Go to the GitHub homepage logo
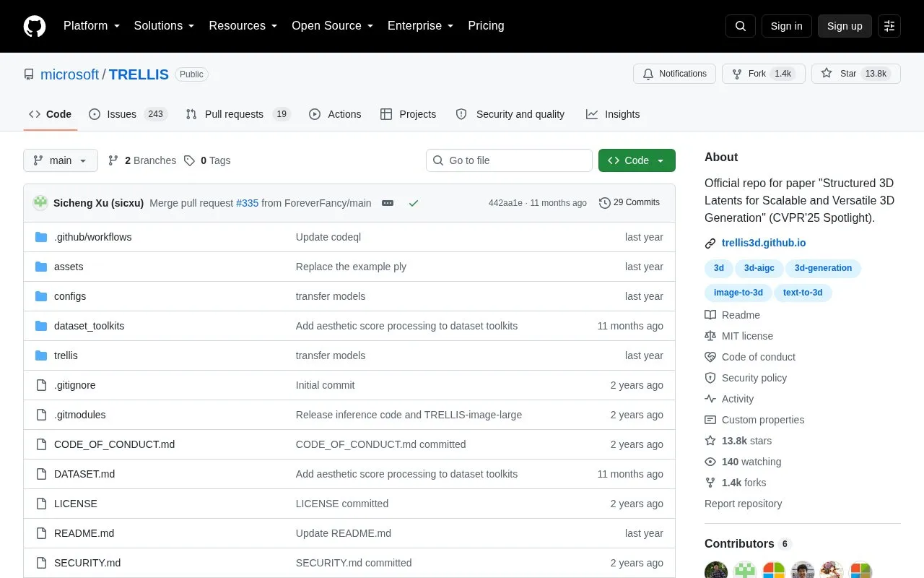 point(35,26)
